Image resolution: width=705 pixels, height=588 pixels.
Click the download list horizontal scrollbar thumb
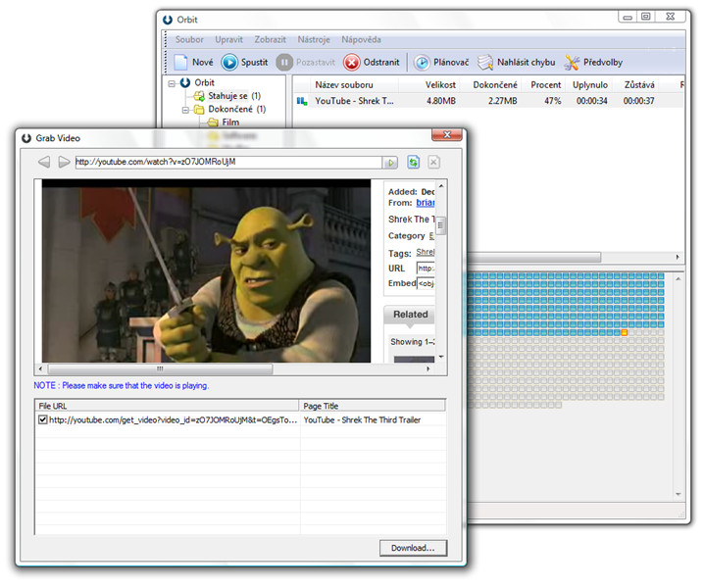click(x=534, y=257)
